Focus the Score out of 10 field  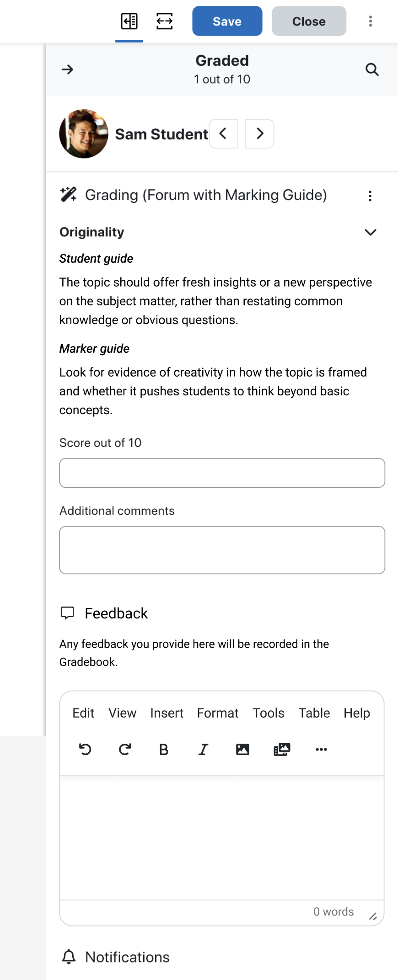point(222,473)
